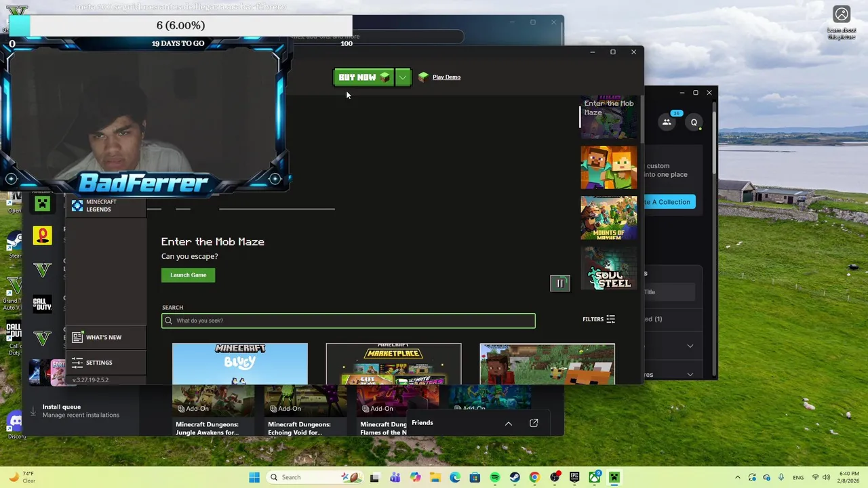Select the Minecraft creeper icon in back sidebar
Image resolution: width=868 pixels, height=488 pixels.
tap(43, 203)
